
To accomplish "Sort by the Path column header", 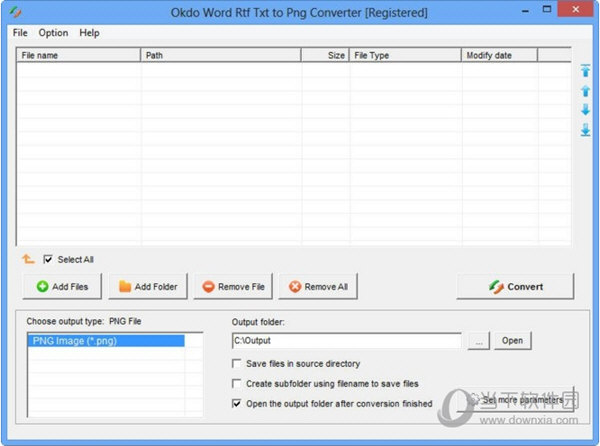I will [221, 55].
